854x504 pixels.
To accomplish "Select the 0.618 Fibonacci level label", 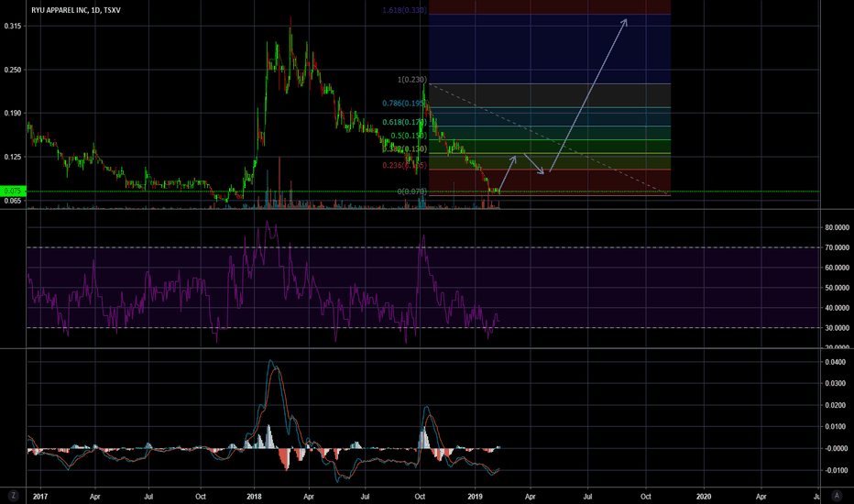I will pos(404,122).
